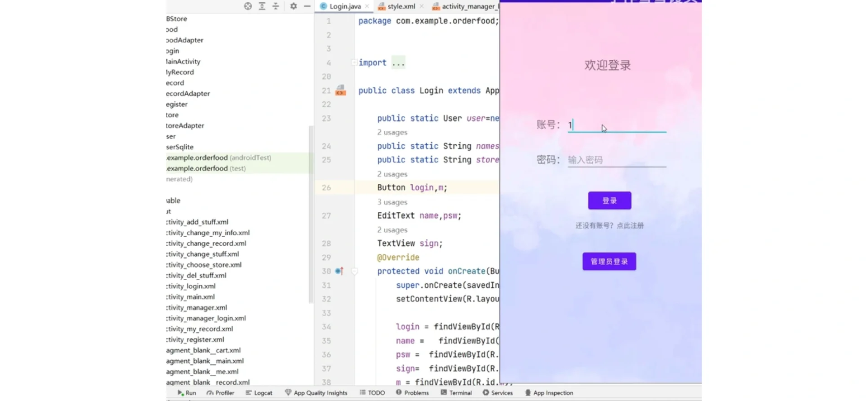Open the Terminal tool window
The image size is (868, 401).
tap(456, 393)
